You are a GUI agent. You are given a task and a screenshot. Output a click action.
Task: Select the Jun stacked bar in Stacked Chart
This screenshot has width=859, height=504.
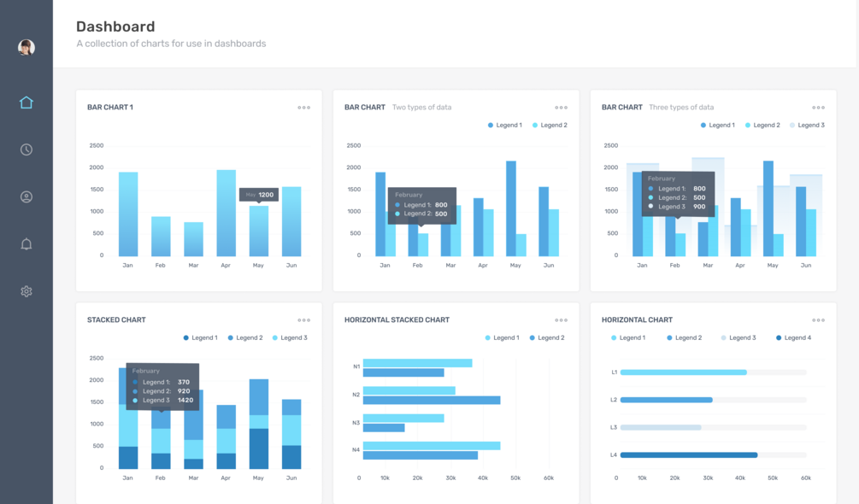point(291,434)
